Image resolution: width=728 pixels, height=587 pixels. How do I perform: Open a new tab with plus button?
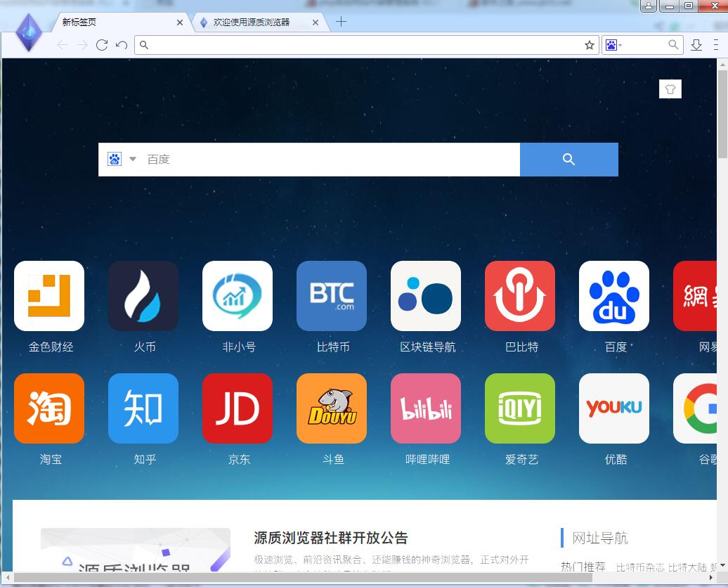point(342,22)
